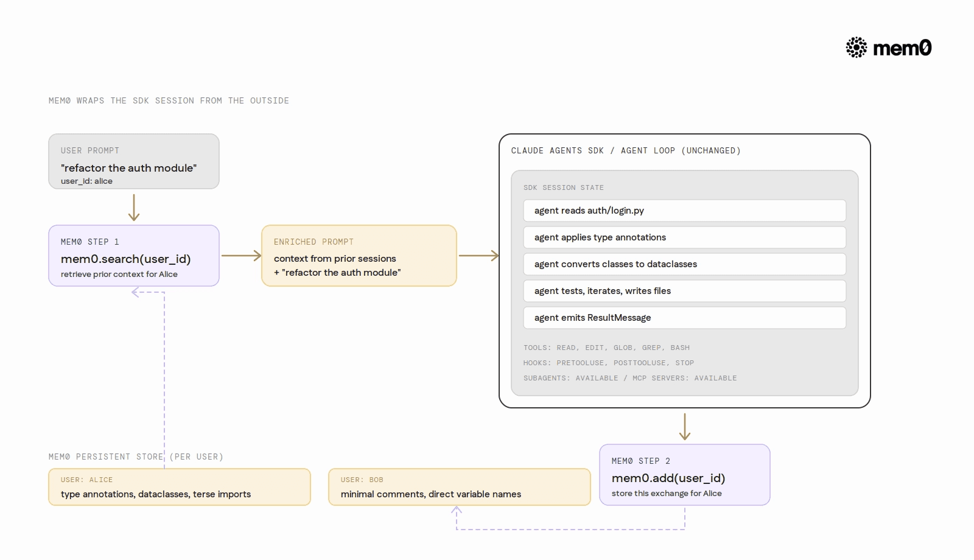Click the arrow entering the Claude Agents SDK box
The width and height of the screenshot is (974, 560).
[x=478, y=256]
